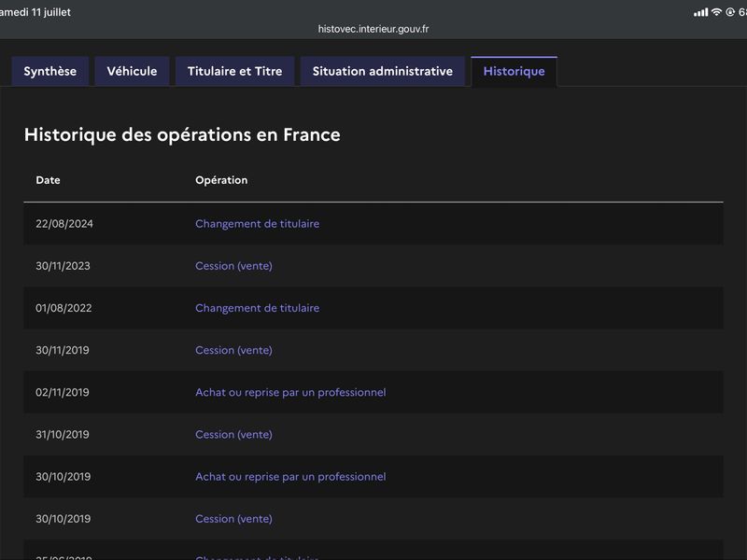
Task: Select the date 30/11/2023
Action: tap(63, 266)
